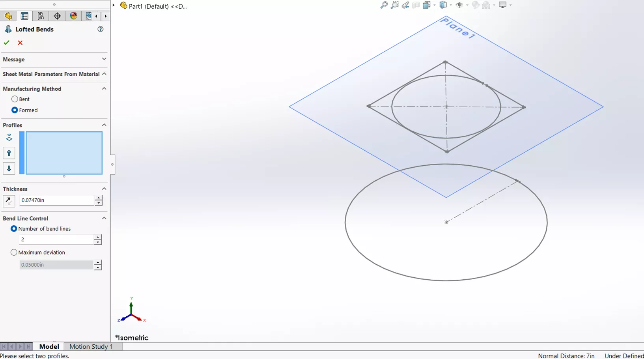
Task: Expand the Message section
Action: click(x=104, y=59)
